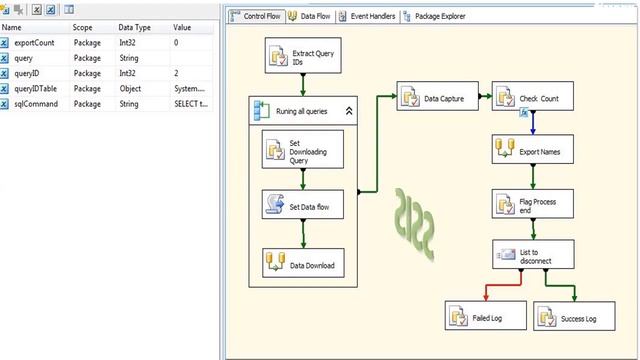The height and width of the screenshot is (360, 640).
Task: Collapse the 'Runing all queries' container chevron
Action: click(349, 111)
